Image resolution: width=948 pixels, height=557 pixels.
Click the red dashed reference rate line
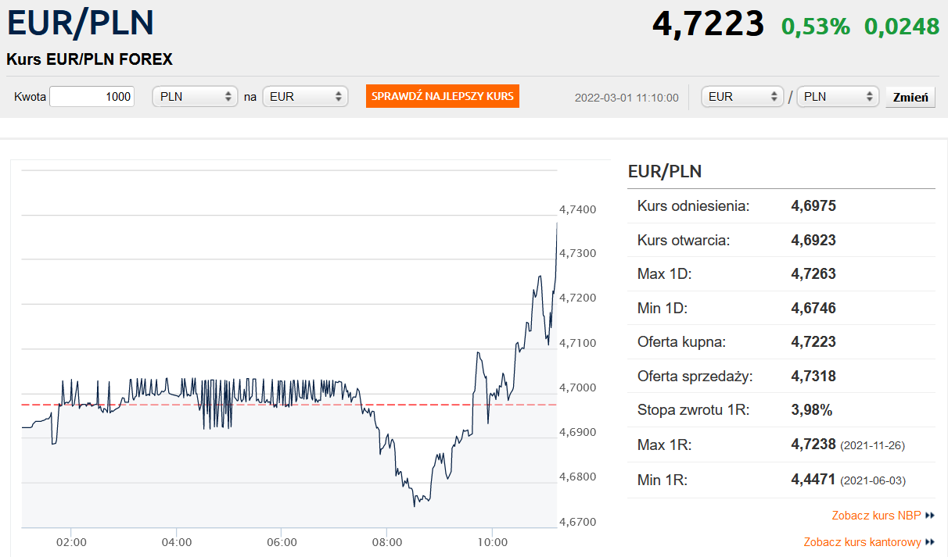[289, 405]
